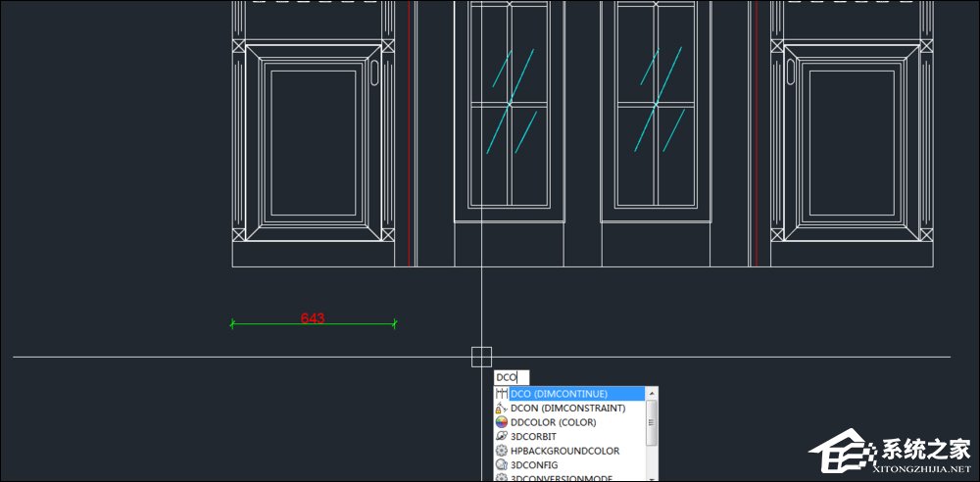Click the gear icon beside HPBACKGROUNDCOLOR
This screenshot has width=980, height=482.
click(x=501, y=451)
